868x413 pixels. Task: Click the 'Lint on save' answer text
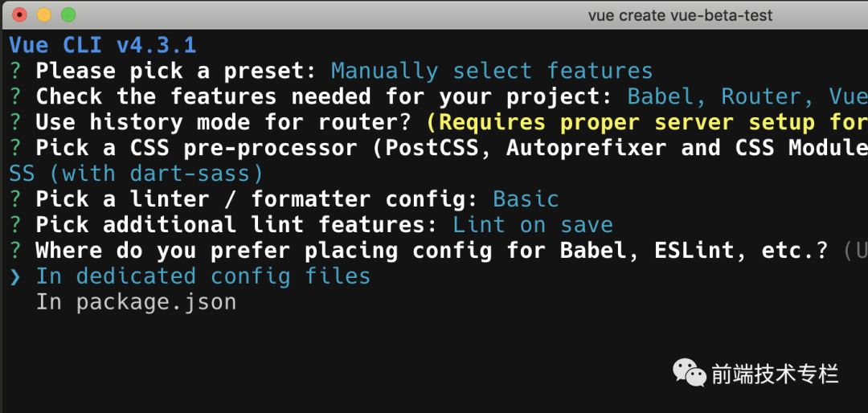click(533, 225)
